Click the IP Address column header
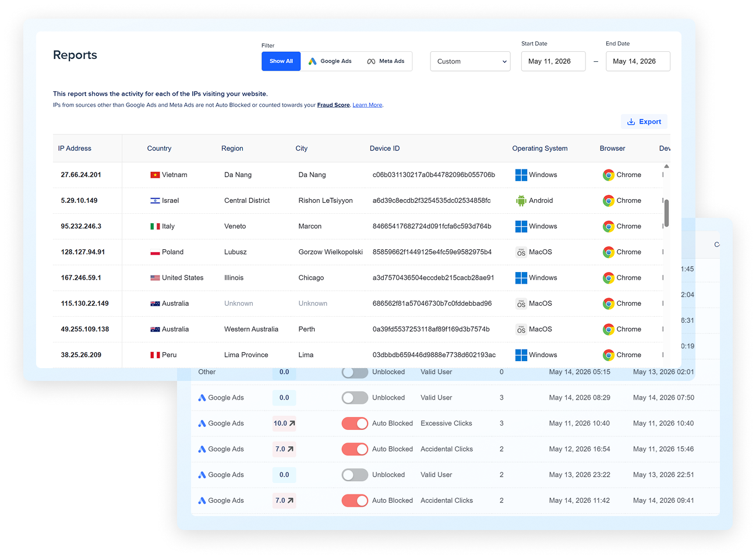Screen dimensions: 756x558 75,149
